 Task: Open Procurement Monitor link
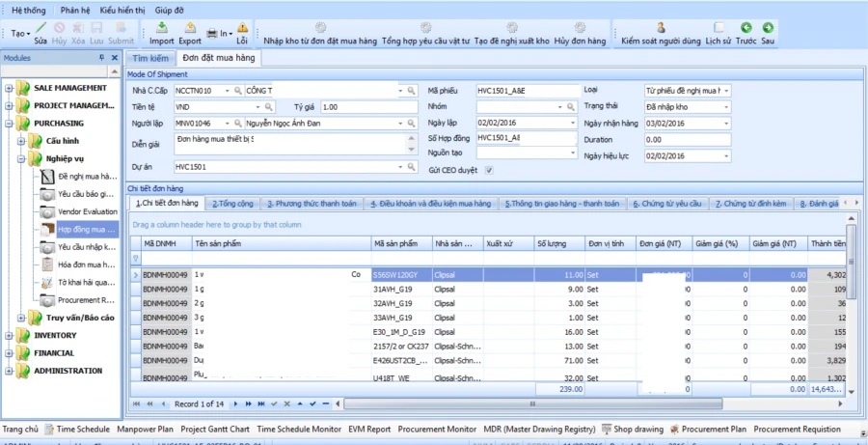437,429
